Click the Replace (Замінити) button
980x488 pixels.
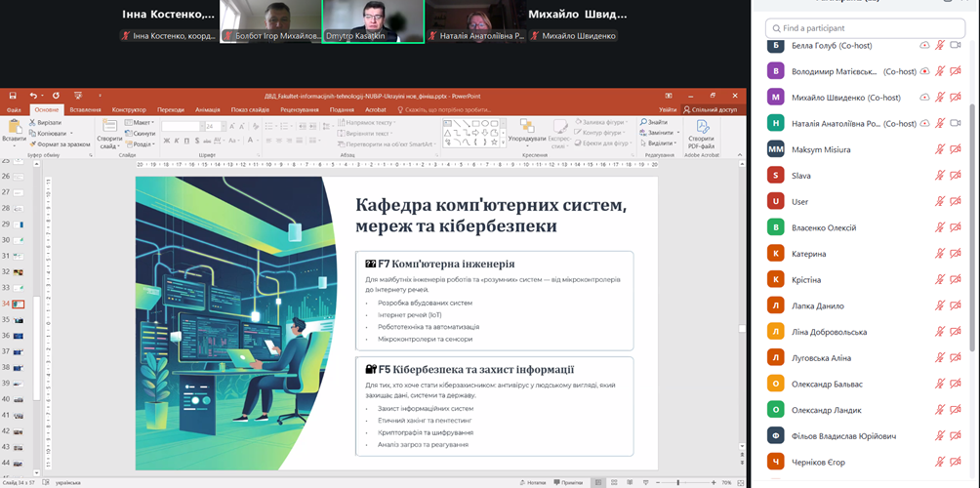tap(660, 133)
